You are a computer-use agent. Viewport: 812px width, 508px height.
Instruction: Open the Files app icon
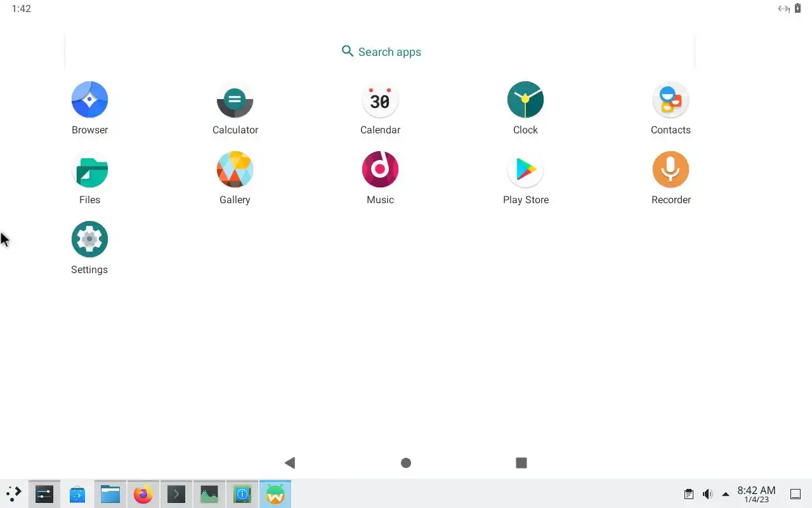coord(89,170)
